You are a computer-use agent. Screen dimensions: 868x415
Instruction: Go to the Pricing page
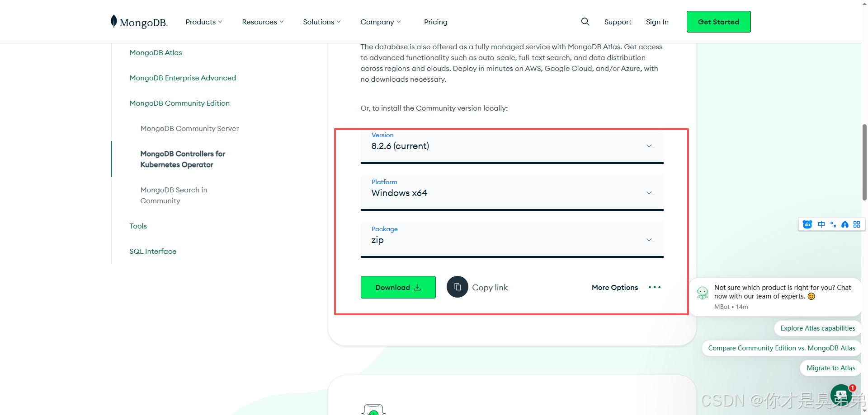point(436,22)
